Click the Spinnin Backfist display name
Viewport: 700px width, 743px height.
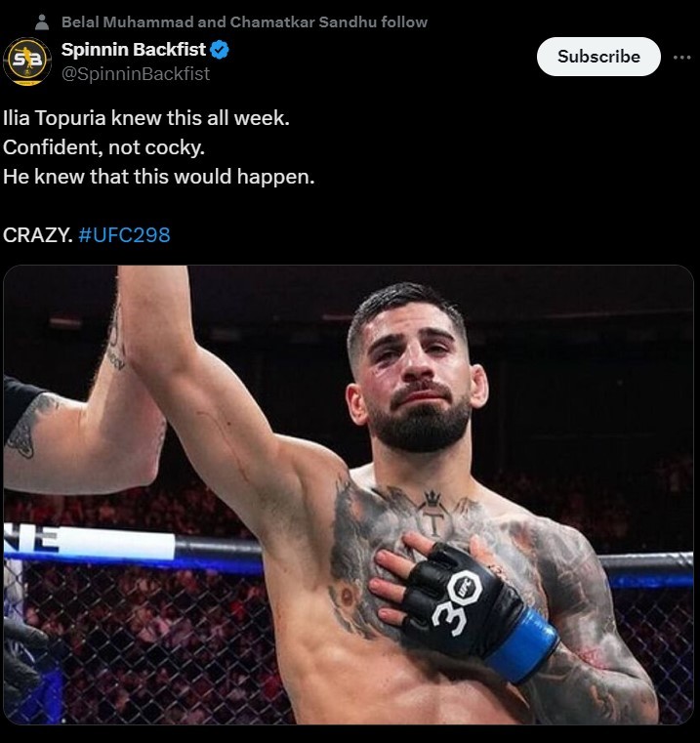[x=134, y=49]
